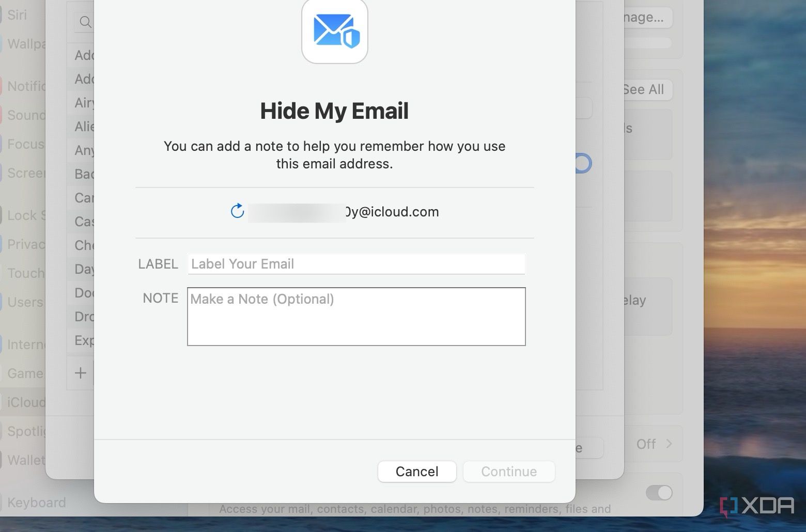Click the generated @icloud.com email address

(x=343, y=212)
